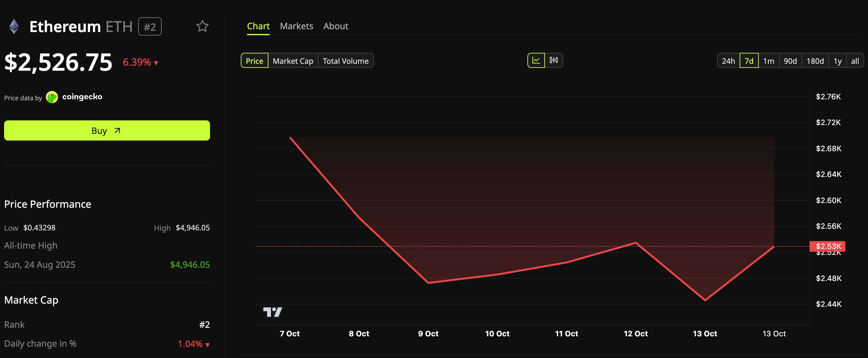Open the coingecko price data link
This screenshot has width=868, height=358.
[x=82, y=97]
